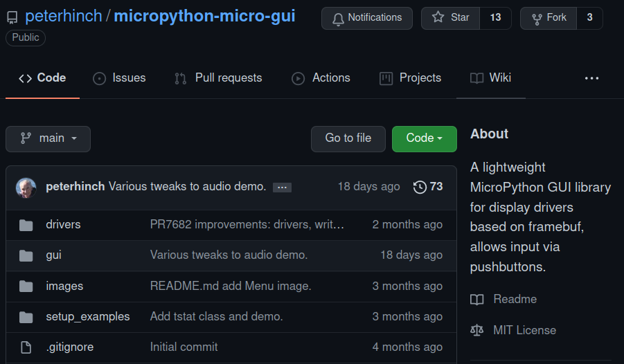This screenshot has width=624, height=364.
Task: Click the drivers folder icon
Action: pyautogui.click(x=26, y=225)
